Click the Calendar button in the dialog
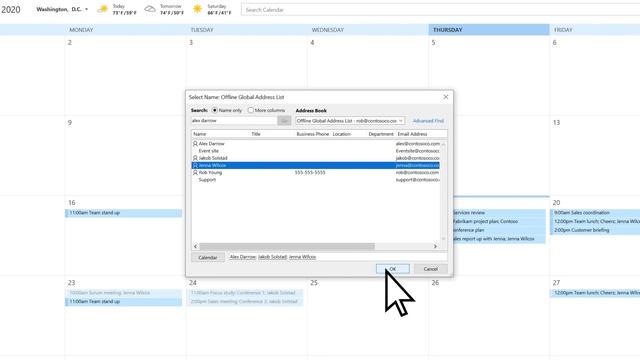This screenshot has width=640, height=360. coord(208,258)
